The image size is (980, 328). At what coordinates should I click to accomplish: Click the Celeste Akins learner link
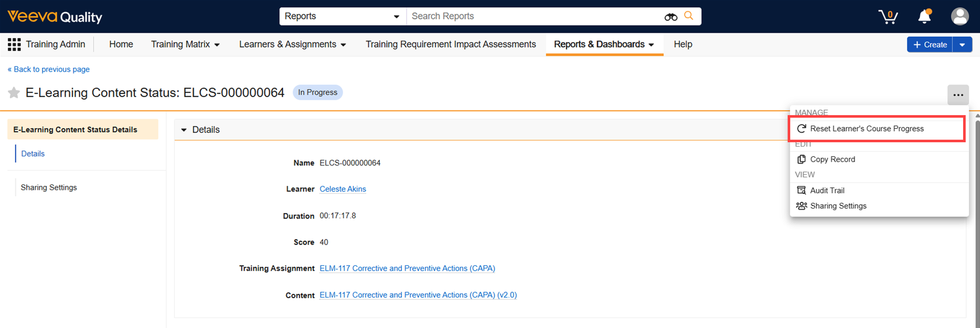[x=343, y=189]
